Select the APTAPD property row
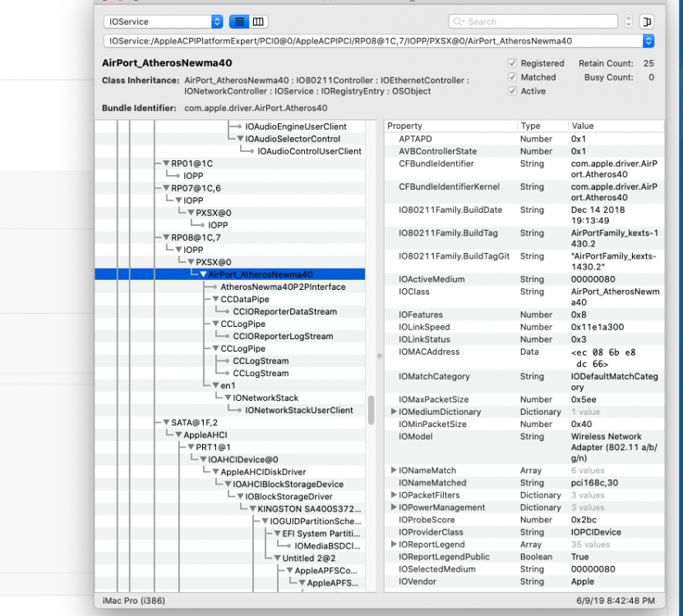 coord(524,140)
